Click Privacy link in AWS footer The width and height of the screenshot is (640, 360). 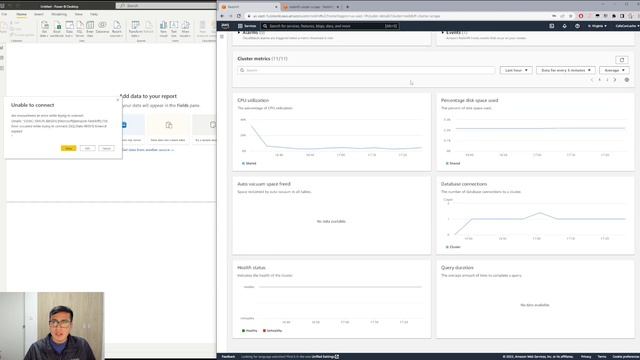pos(586,357)
